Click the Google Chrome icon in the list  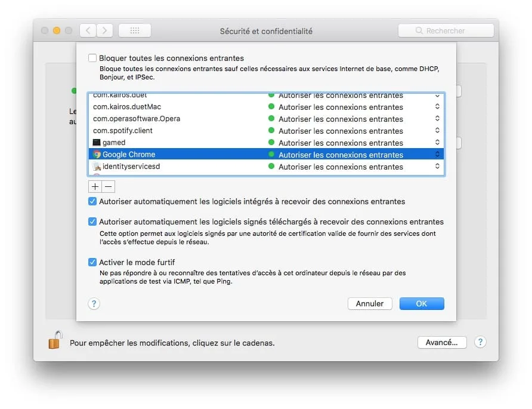(97, 154)
